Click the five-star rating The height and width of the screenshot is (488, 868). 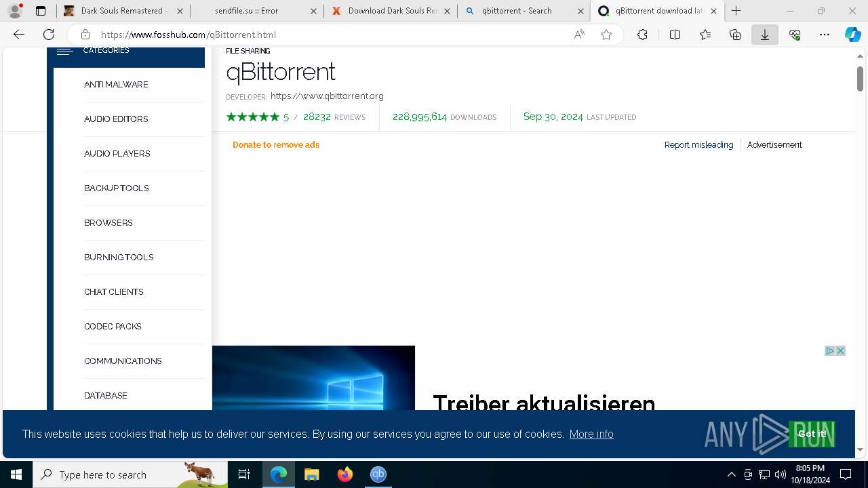[x=253, y=117]
